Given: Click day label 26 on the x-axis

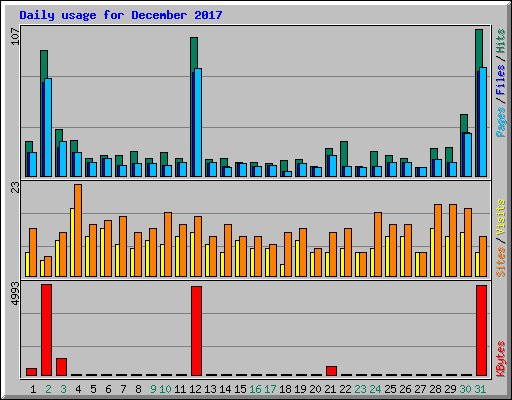Looking at the screenshot, I should click(405, 389).
